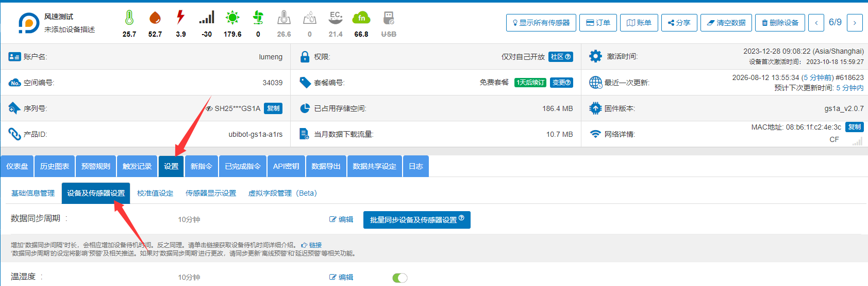Select the signal strength icon showing -30
The width and height of the screenshot is (868, 286).
[x=207, y=18]
